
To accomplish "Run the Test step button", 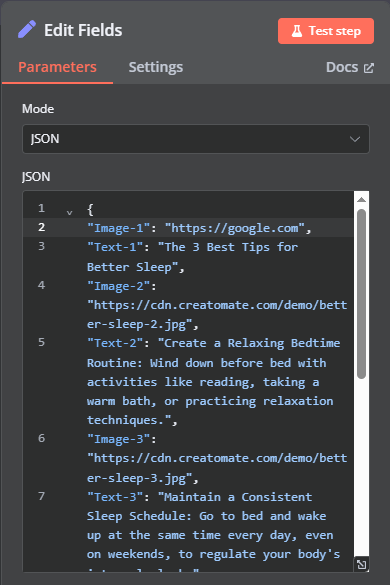I will (326, 31).
